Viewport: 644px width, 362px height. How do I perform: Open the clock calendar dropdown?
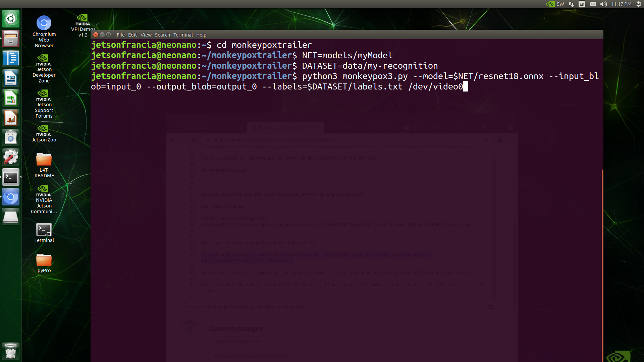[622, 4]
